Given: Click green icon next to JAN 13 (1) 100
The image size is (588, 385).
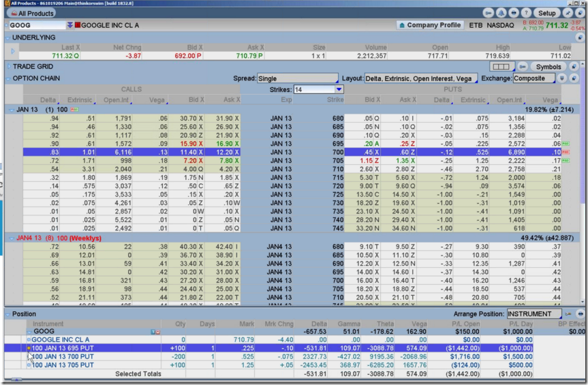Looking at the screenshot, I should click(74, 110).
